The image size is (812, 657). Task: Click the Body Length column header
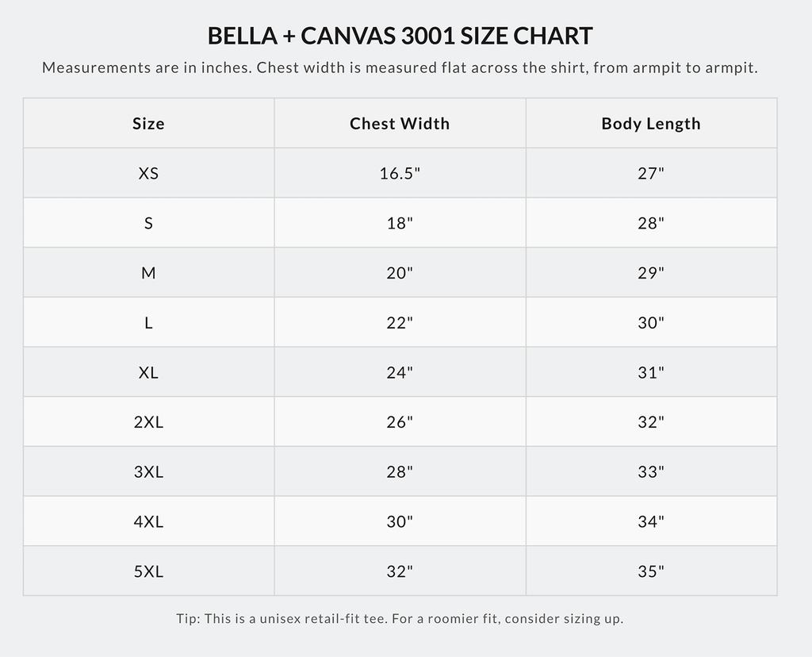point(652,123)
